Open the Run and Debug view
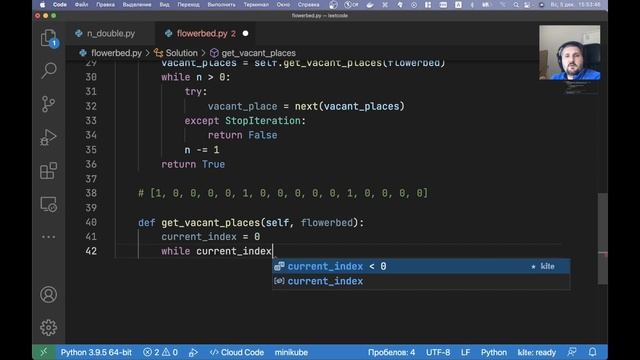The height and width of the screenshot is (360, 640). [x=49, y=137]
